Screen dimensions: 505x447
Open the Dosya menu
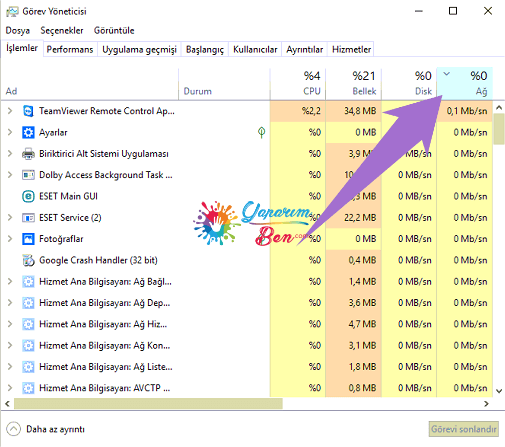point(18,31)
